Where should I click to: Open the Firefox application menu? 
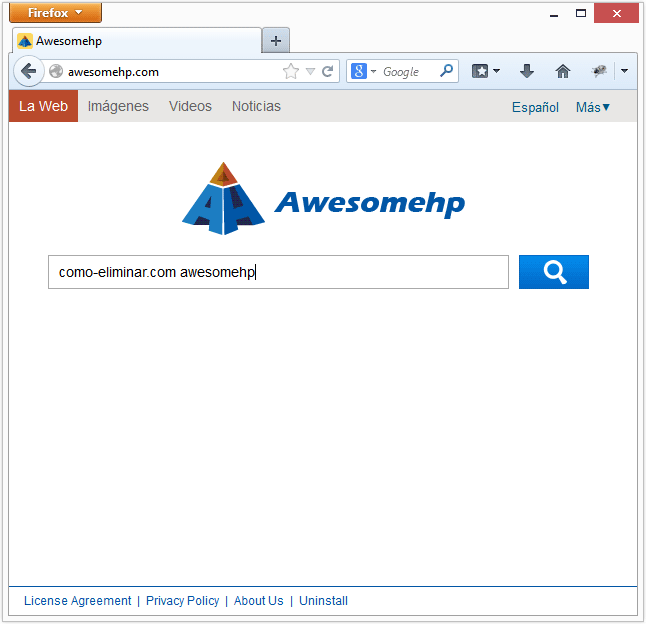click(x=55, y=13)
